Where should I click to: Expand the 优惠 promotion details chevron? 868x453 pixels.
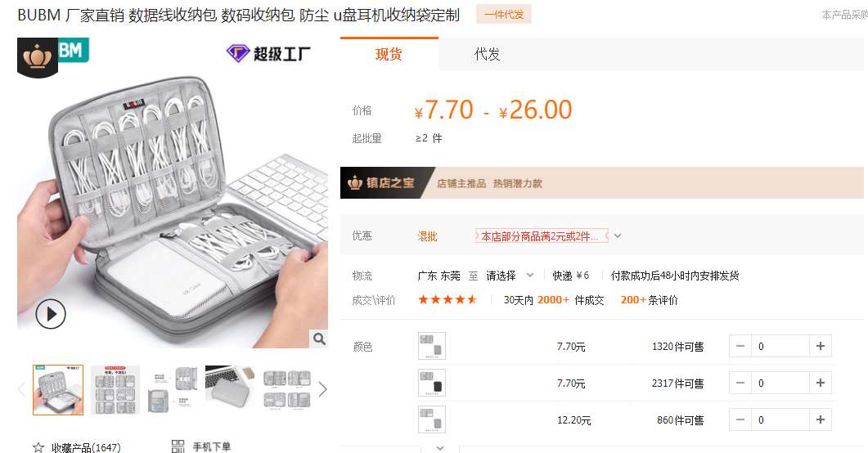pos(618,235)
